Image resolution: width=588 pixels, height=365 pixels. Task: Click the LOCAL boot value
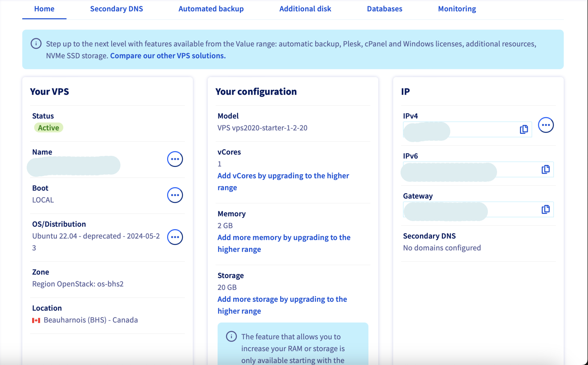pos(43,200)
